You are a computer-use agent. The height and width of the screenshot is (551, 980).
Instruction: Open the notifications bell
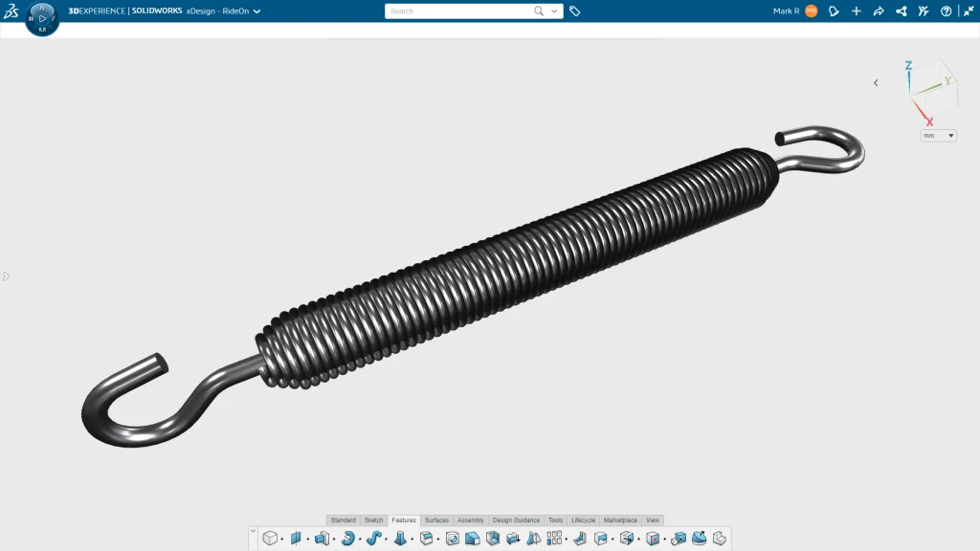point(834,11)
